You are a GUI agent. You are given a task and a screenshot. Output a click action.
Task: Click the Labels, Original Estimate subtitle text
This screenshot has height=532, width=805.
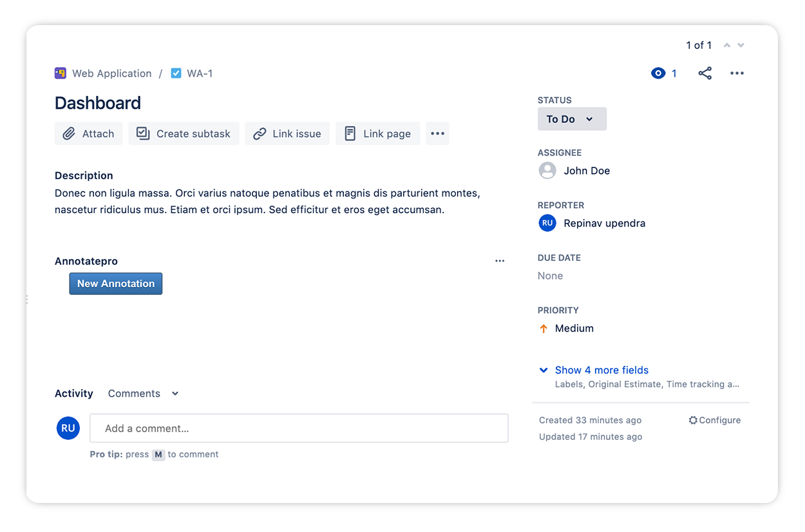pyautogui.click(x=647, y=385)
